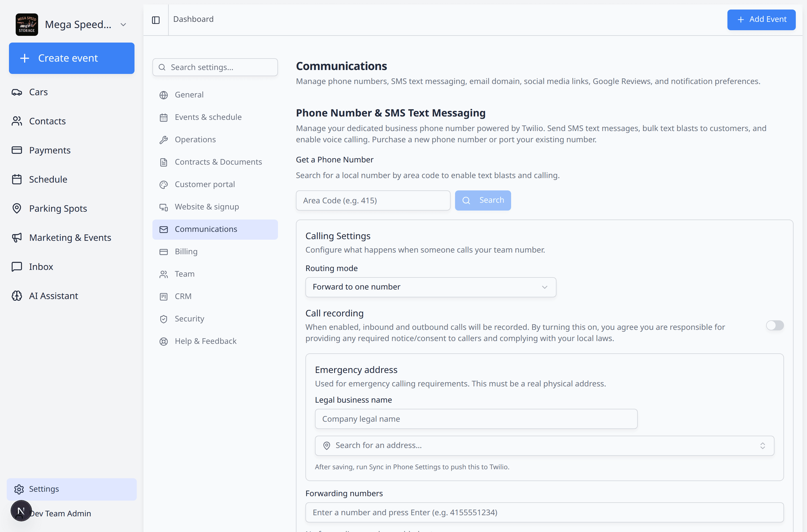
Task: Open Parking Spots from the sidebar
Action: [x=72, y=208]
